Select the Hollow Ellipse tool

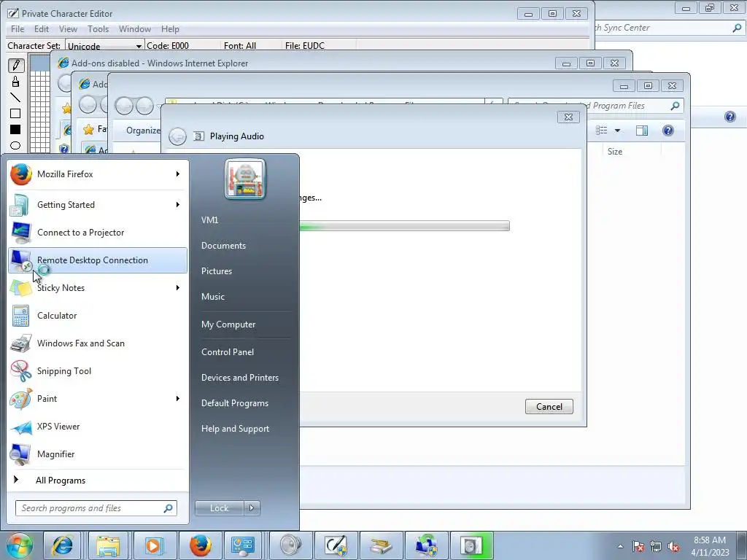coord(15,145)
